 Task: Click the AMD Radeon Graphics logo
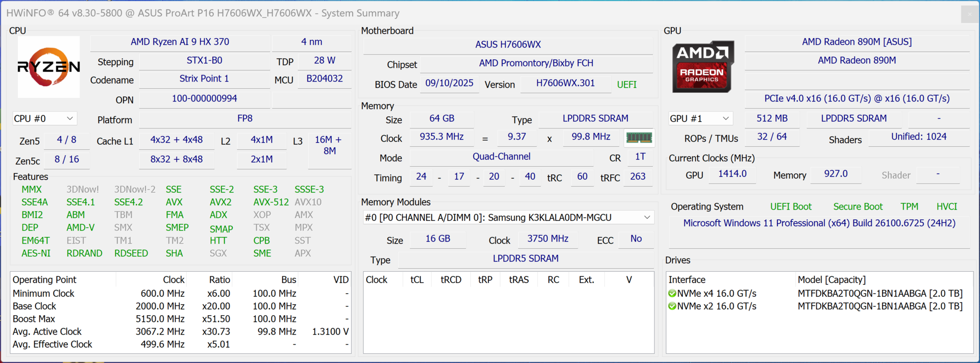[702, 67]
